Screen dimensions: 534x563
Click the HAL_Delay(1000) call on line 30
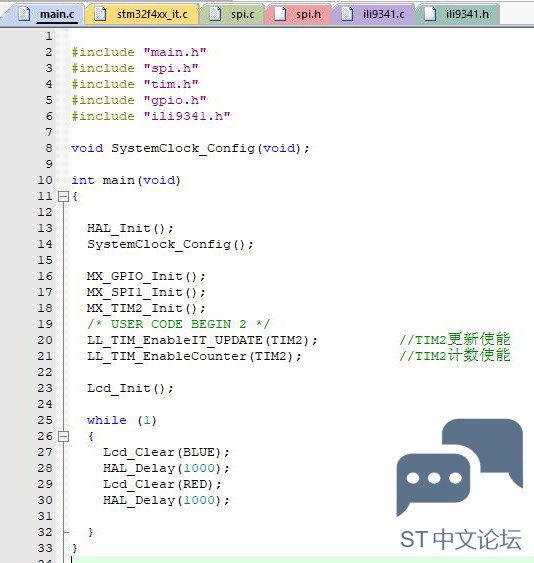[166, 501]
